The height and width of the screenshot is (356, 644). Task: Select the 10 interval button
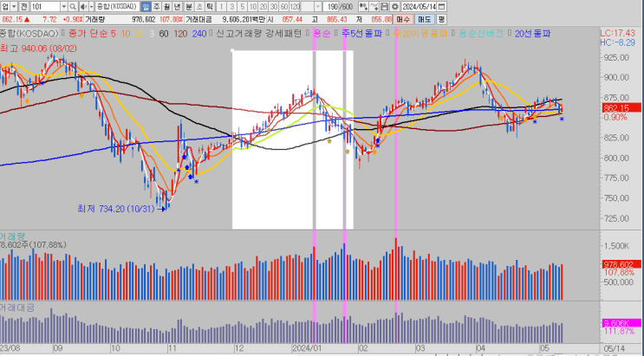tap(253, 7)
